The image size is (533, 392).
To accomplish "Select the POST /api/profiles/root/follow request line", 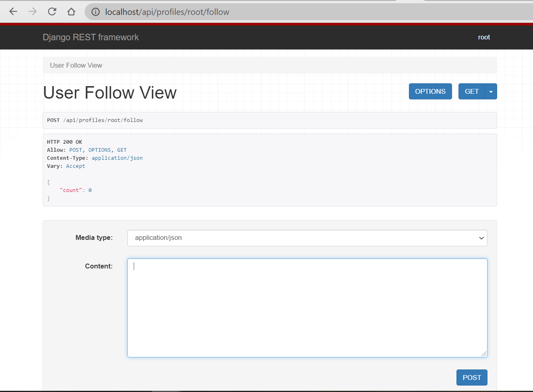I will click(x=95, y=120).
